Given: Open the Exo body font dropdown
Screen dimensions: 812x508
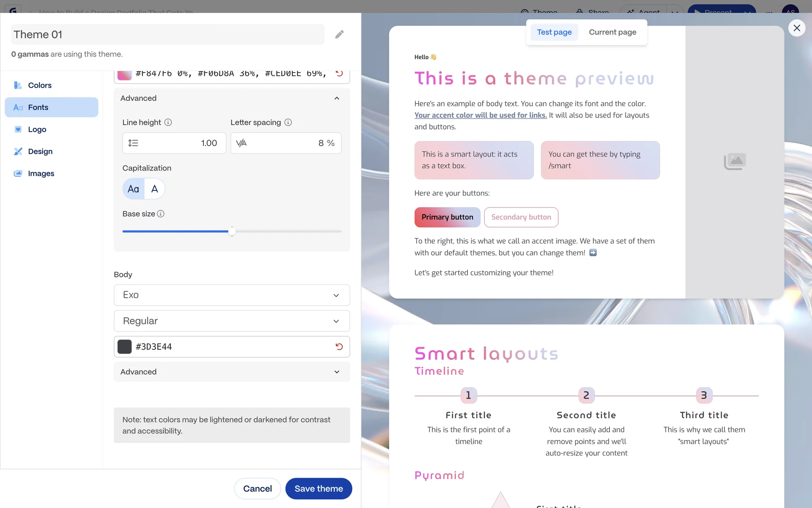Looking at the screenshot, I should [x=232, y=295].
